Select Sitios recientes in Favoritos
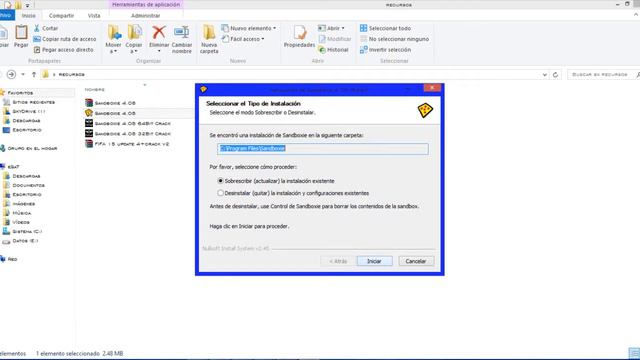This screenshot has width=640, height=360. [x=29, y=102]
